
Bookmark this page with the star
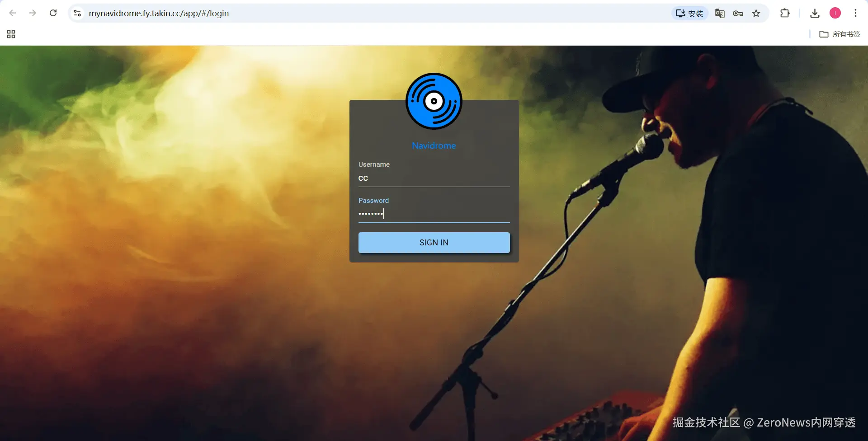coord(756,13)
